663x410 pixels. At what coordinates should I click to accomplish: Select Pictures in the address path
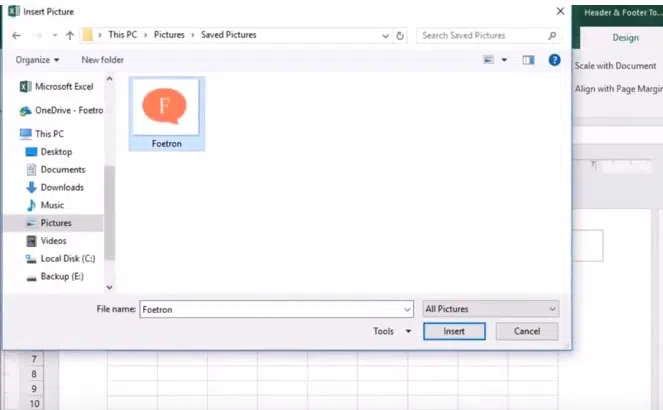click(x=169, y=35)
